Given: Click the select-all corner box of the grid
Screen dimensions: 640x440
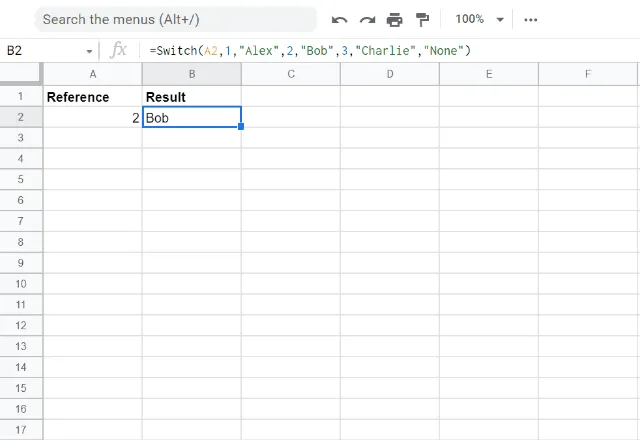Looking at the screenshot, I should (x=21, y=74).
